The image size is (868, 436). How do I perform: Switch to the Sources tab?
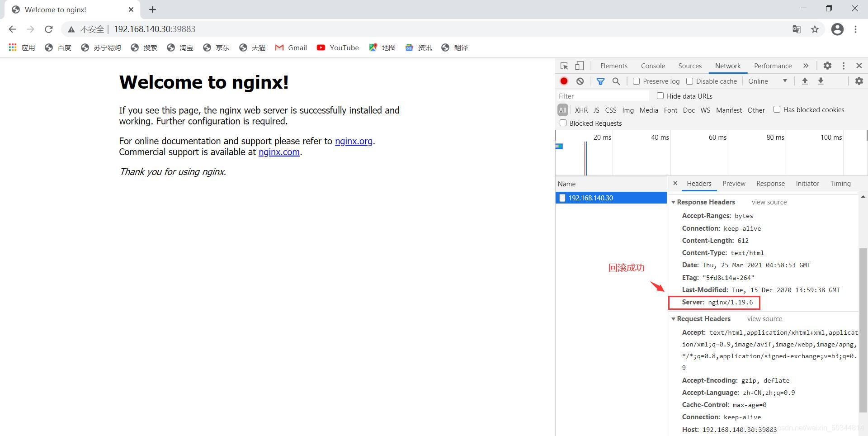(690, 66)
